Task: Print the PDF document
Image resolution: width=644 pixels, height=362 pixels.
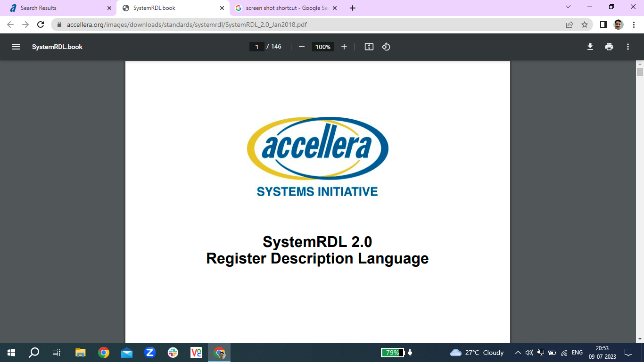Action: 609,47
